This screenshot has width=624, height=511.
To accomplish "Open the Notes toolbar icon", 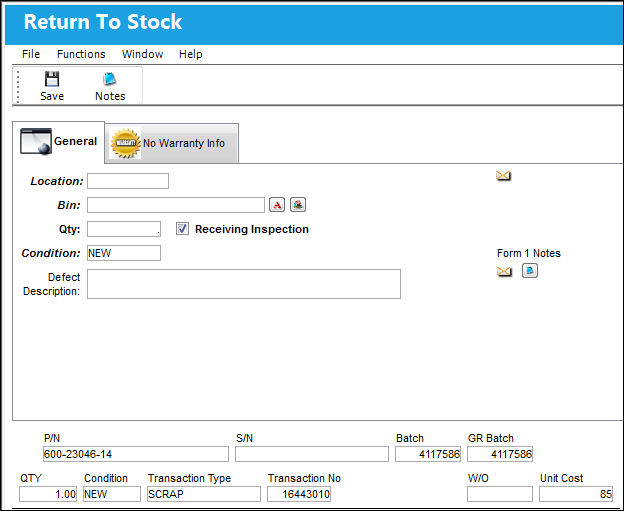I will (x=109, y=79).
